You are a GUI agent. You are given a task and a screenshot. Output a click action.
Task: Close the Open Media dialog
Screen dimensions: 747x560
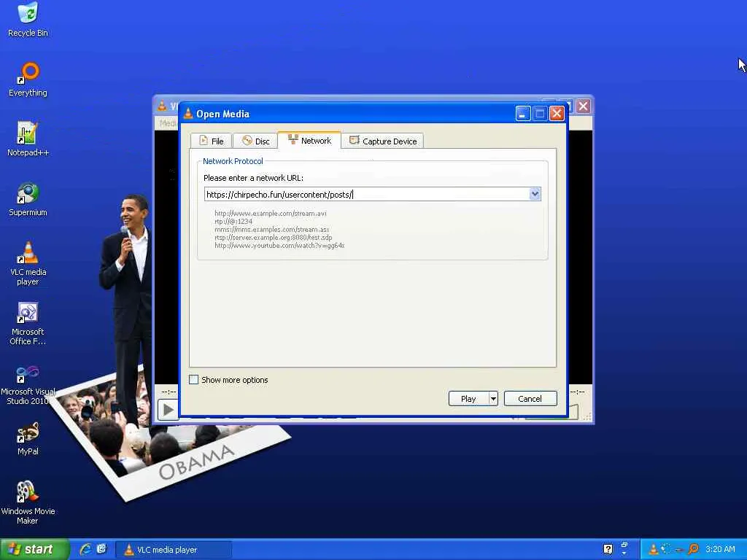coord(557,114)
